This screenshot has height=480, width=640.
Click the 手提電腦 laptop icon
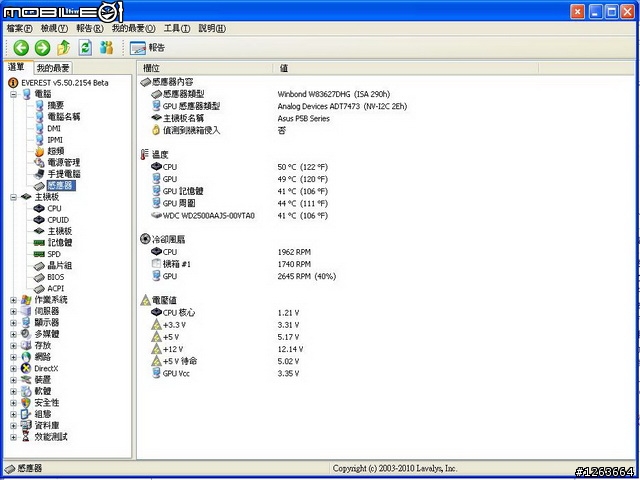(39, 174)
